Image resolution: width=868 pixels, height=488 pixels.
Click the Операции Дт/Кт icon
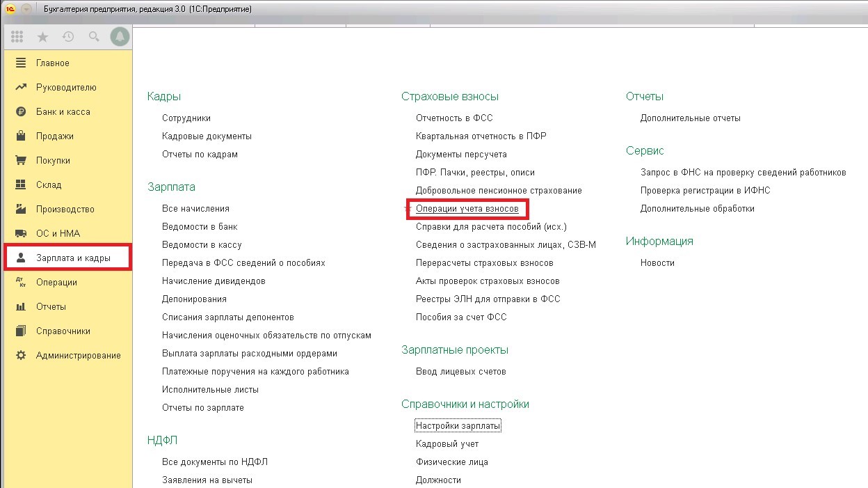pyautogui.click(x=21, y=283)
